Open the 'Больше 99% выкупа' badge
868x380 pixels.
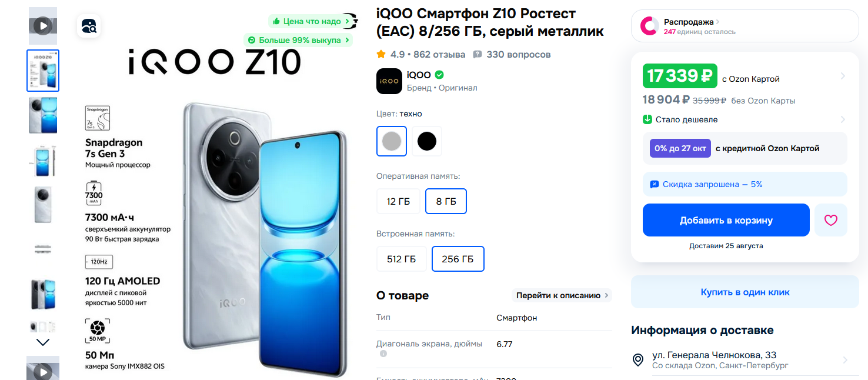click(298, 40)
